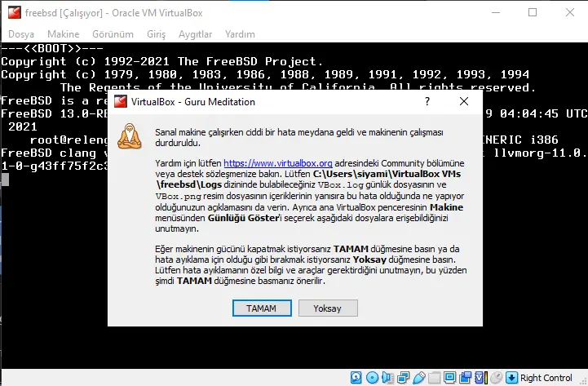
Task: Click the 'VBox.png' filename text
Action: [x=178, y=196]
